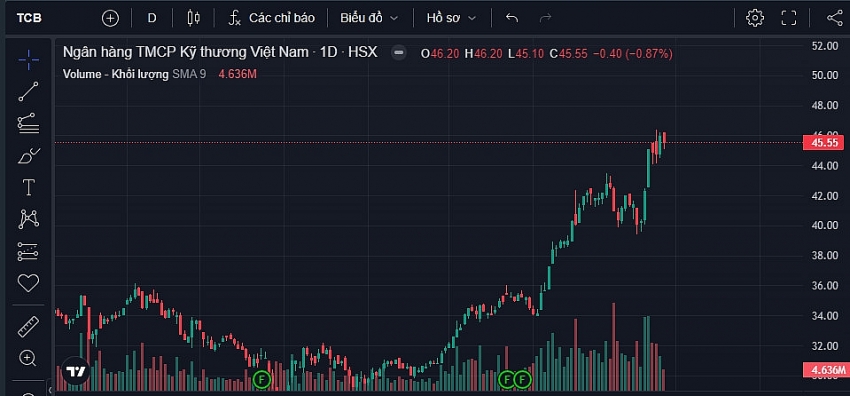The height and width of the screenshot is (396, 850).
Task: Open the forecasting and measurement tools
Action: [28, 251]
